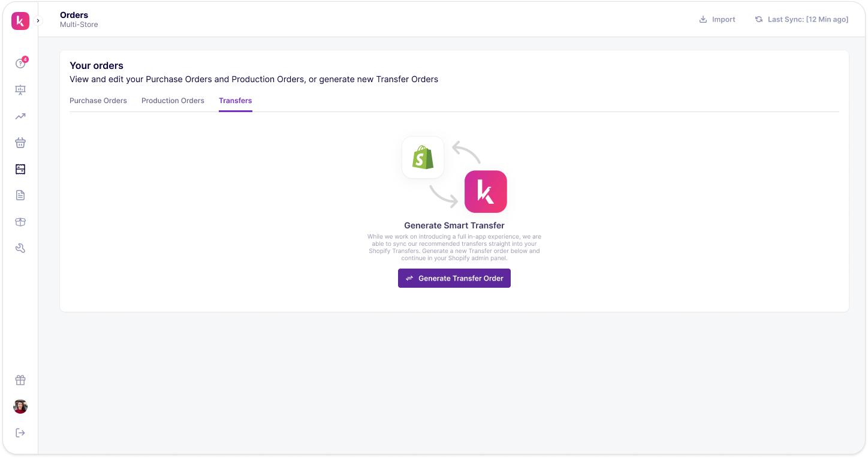868x458 pixels.
Task: Open the document sidebar icon
Action: pyautogui.click(x=20, y=195)
